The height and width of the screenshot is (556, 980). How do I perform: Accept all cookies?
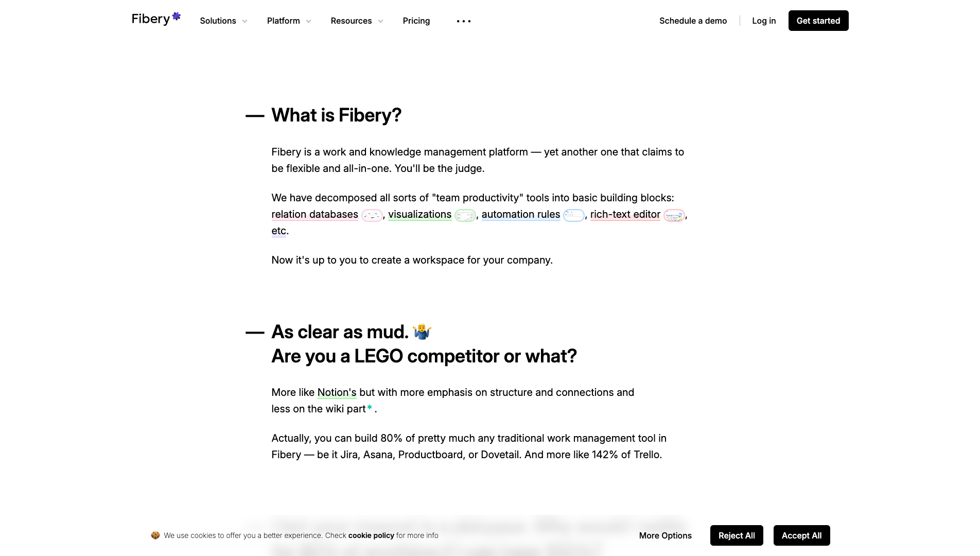pos(801,535)
